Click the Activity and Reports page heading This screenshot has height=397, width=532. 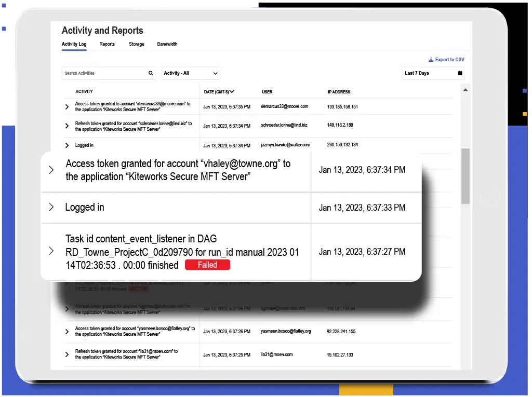[102, 31]
